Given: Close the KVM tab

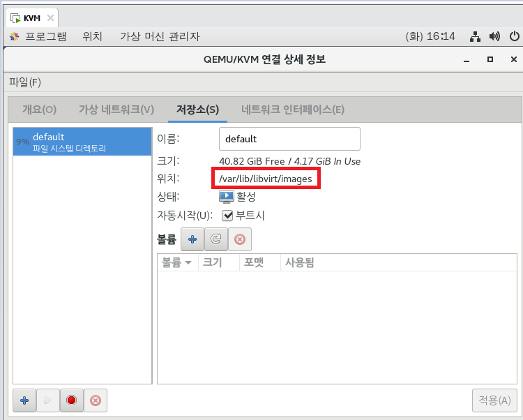Looking at the screenshot, I should 50,17.
